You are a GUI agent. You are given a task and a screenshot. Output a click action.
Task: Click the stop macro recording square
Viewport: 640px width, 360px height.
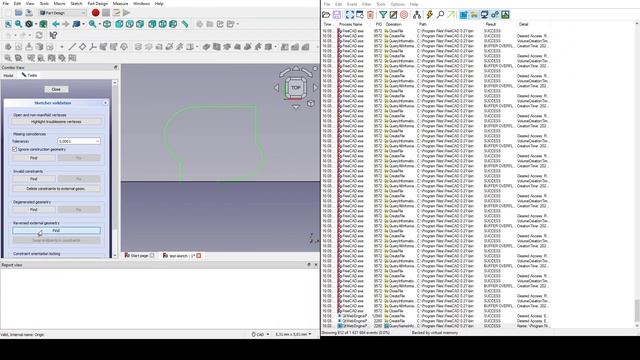[x=106, y=13]
